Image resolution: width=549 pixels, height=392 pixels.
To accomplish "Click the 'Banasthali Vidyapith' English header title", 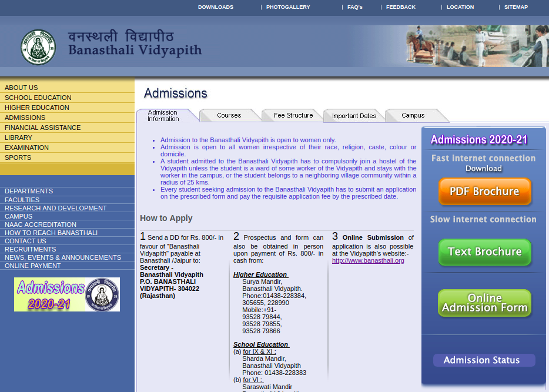I will [135, 50].
